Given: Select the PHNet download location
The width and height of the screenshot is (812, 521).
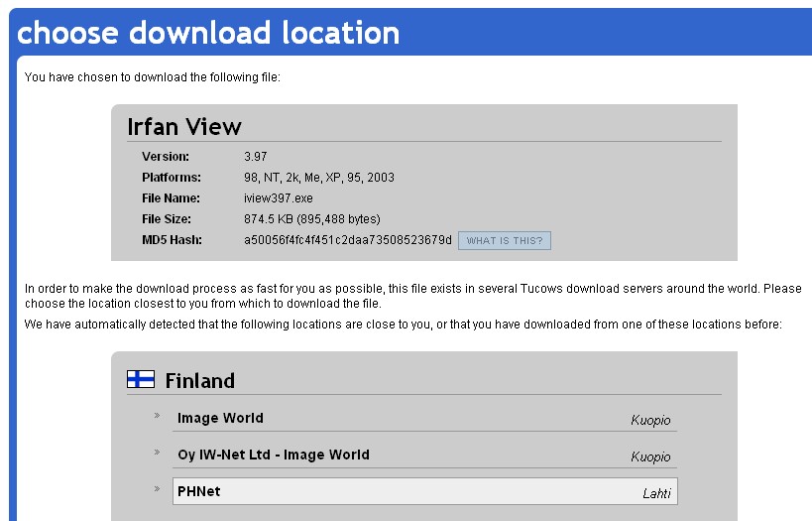Looking at the screenshot, I should pos(424,491).
